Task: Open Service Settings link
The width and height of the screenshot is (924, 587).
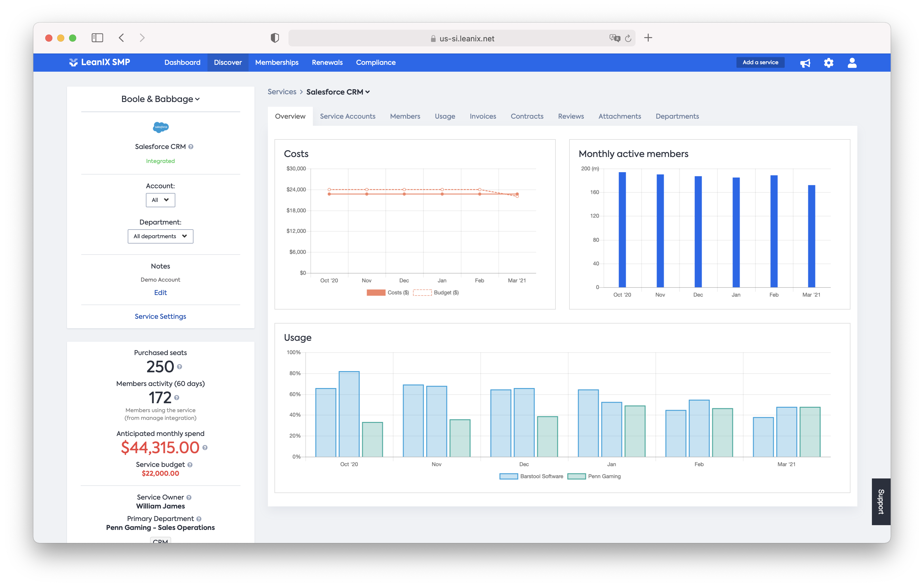Action: pyautogui.click(x=160, y=316)
